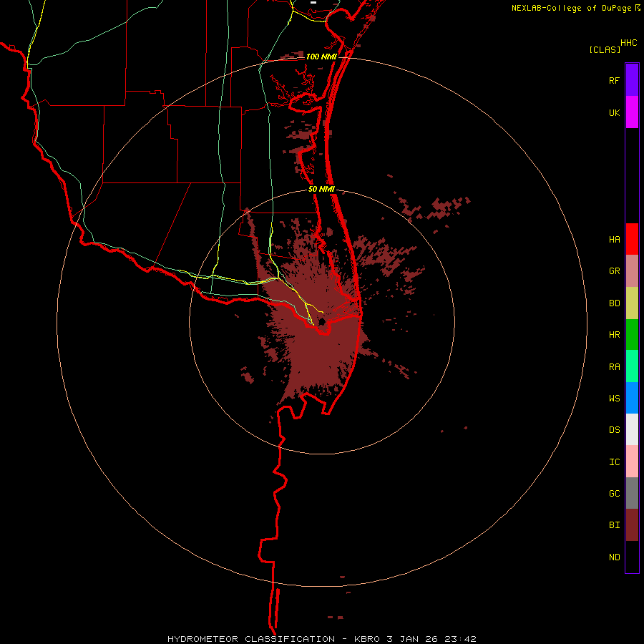
Task: Click the "23:42" timestamp
Action: pyautogui.click(x=461, y=639)
